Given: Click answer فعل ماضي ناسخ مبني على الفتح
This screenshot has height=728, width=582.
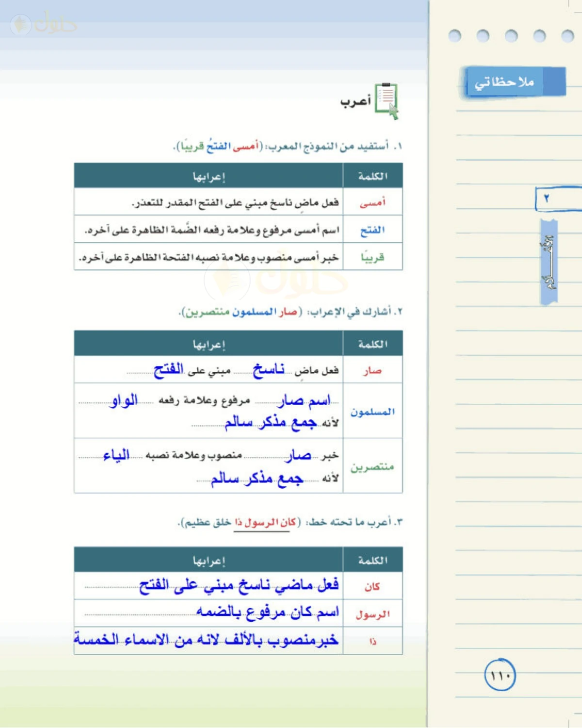Looking at the screenshot, I should tap(239, 585).
